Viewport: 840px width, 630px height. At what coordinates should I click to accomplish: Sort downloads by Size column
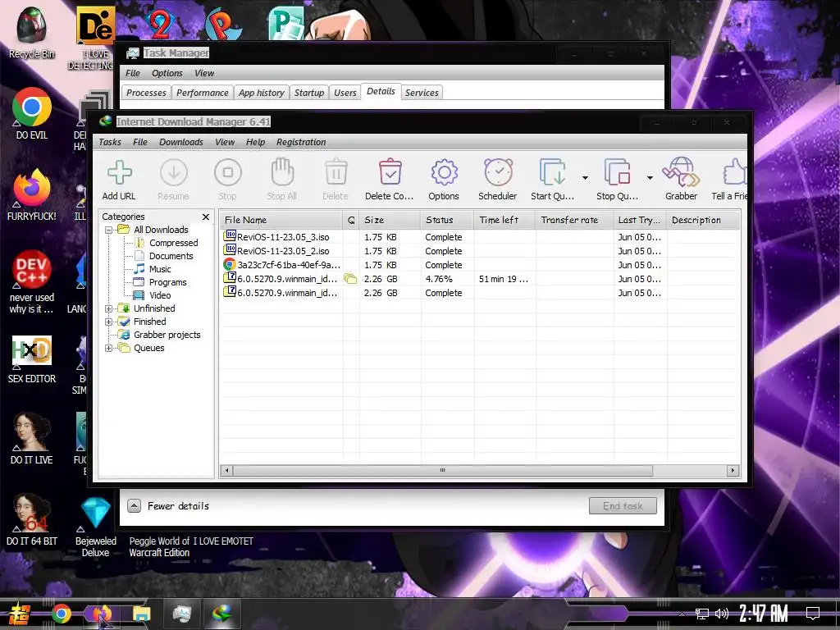(x=390, y=220)
